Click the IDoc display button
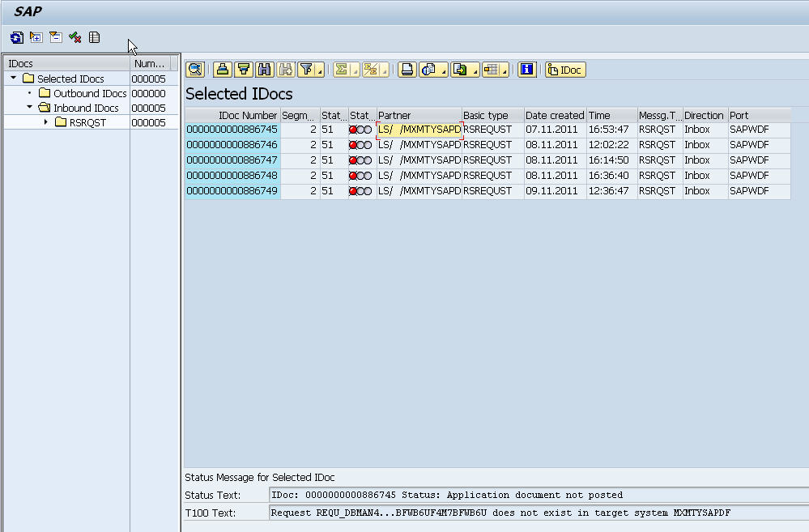Screen dimensions: 809x532 click(565, 70)
